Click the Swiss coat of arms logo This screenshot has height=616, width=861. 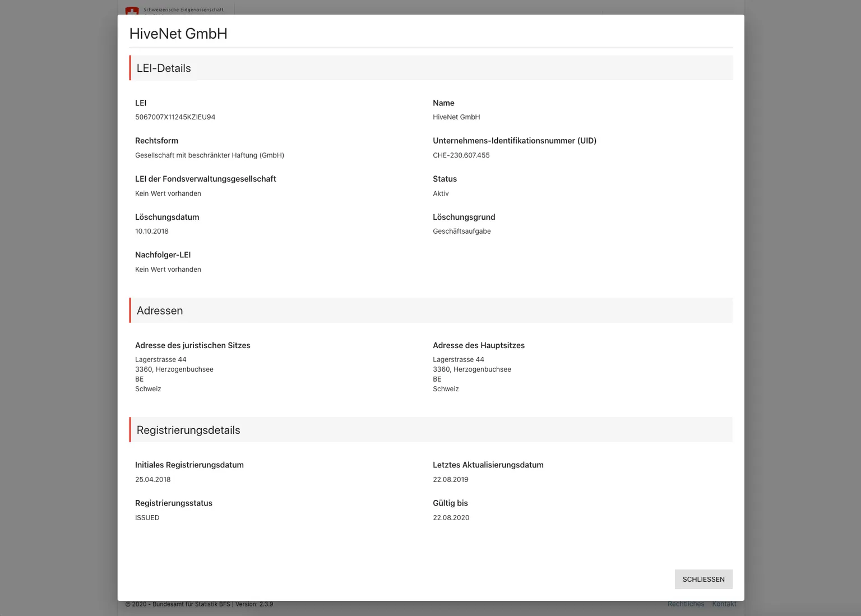tap(132, 11)
